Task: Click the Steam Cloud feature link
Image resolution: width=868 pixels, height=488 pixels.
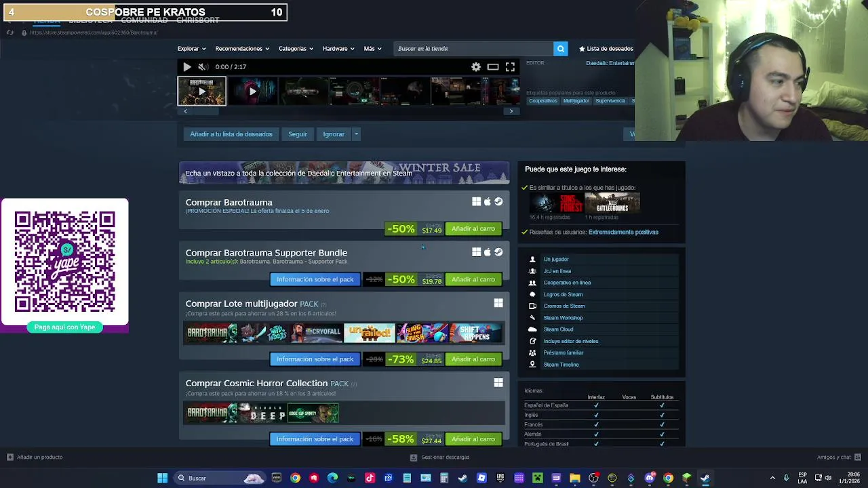Action: (558, 329)
